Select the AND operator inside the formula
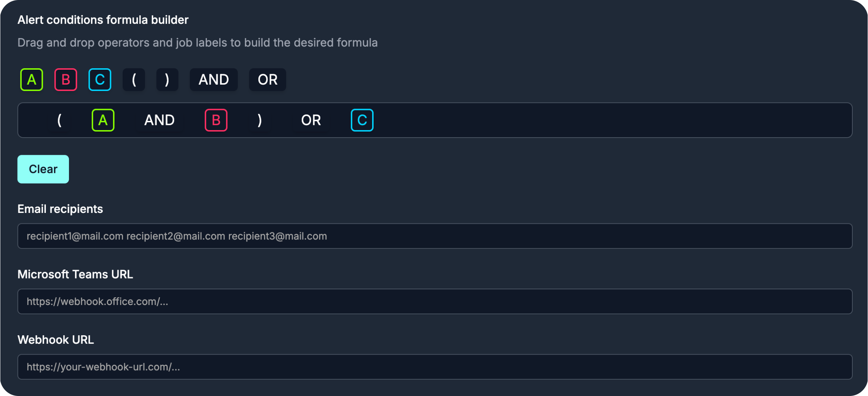The height and width of the screenshot is (396, 868). [x=160, y=120]
